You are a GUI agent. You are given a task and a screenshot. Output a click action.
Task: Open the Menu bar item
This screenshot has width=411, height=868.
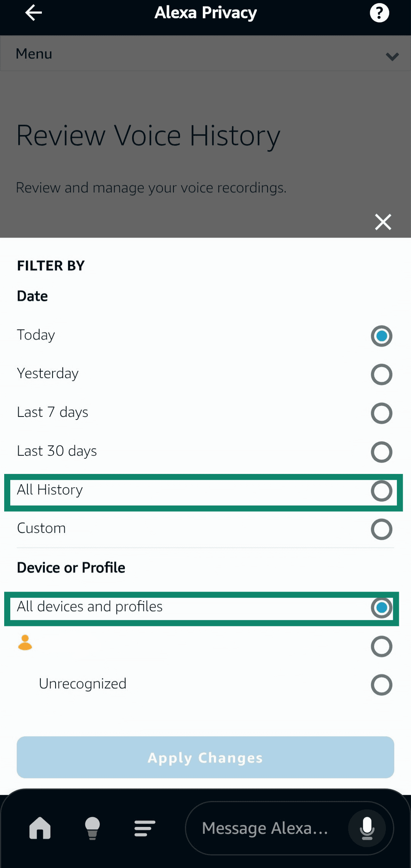click(34, 54)
